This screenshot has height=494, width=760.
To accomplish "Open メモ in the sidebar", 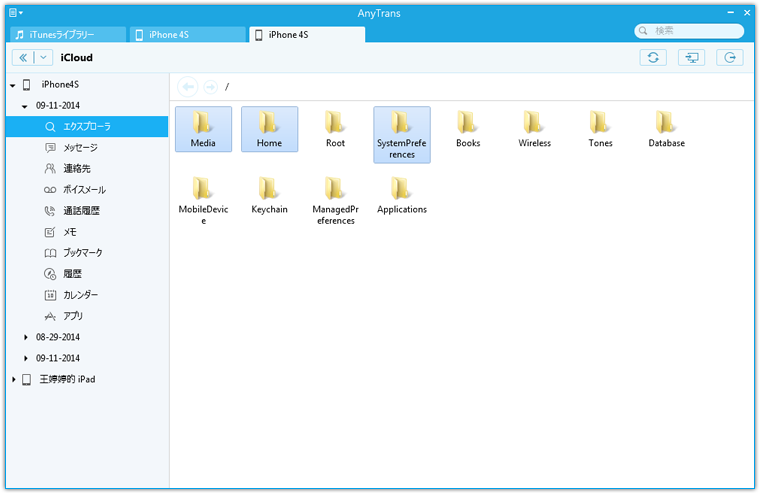I will [87, 232].
